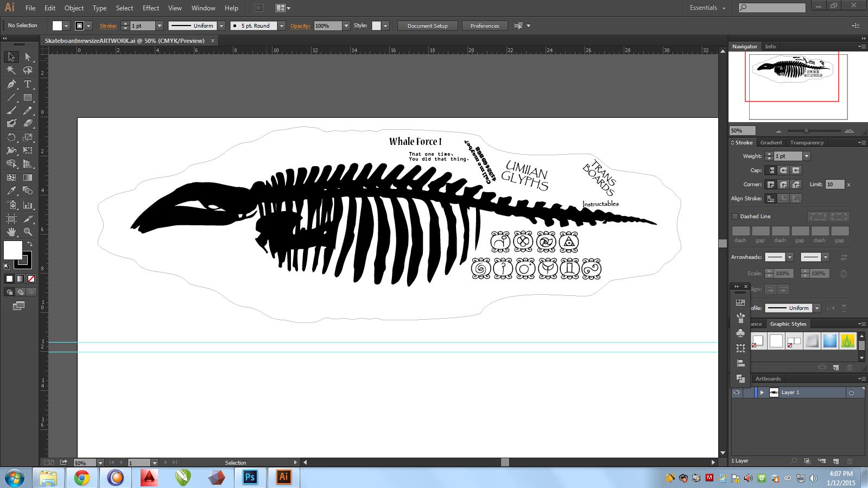
Task: Click the Preferences button
Action: click(x=485, y=26)
